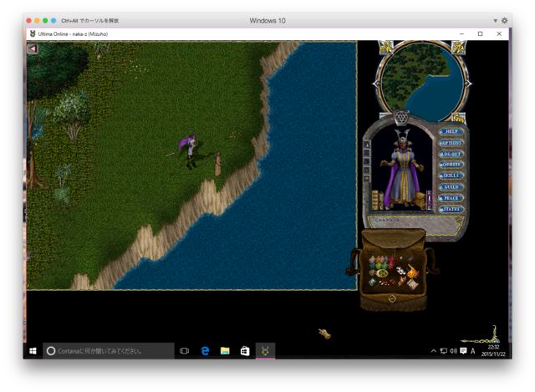
Task: Focus the Cortana search box
Action: pos(109,351)
